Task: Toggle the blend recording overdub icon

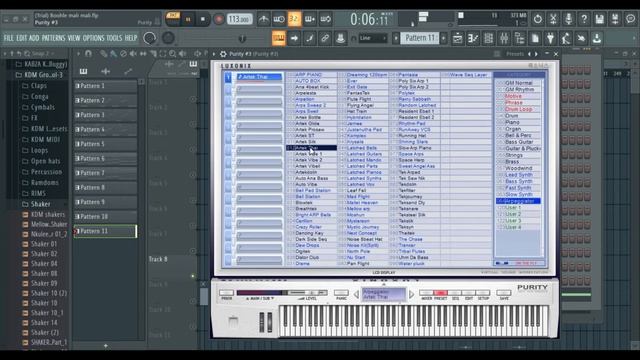Action: [310, 19]
